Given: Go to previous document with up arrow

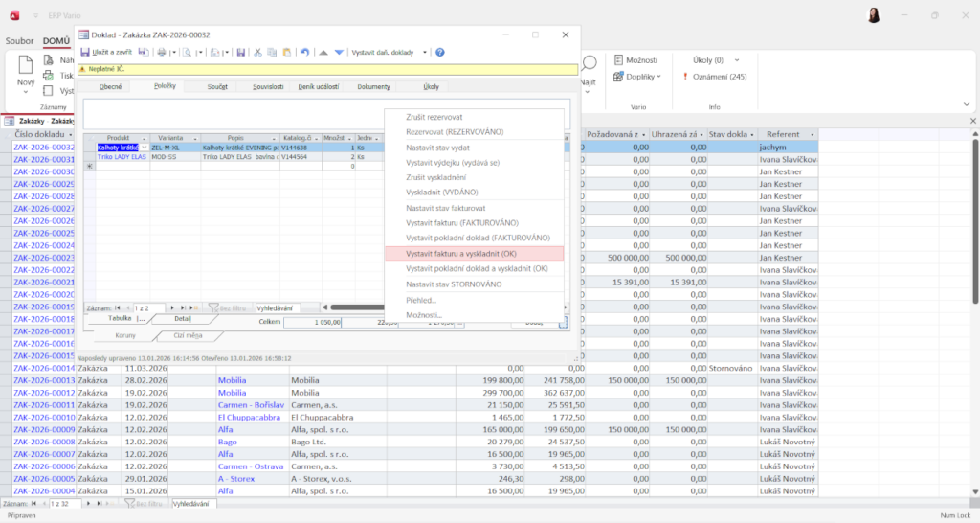Looking at the screenshot, I should click(x=323, y=52).
